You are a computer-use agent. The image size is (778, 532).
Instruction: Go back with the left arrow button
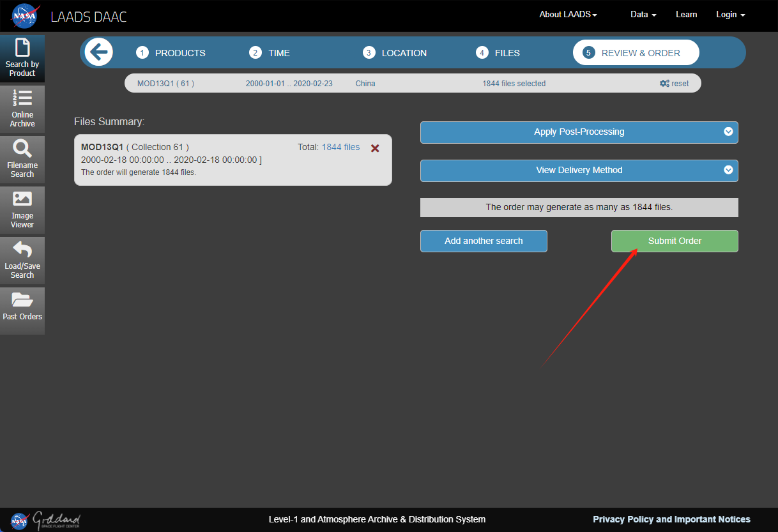(99, 52)
